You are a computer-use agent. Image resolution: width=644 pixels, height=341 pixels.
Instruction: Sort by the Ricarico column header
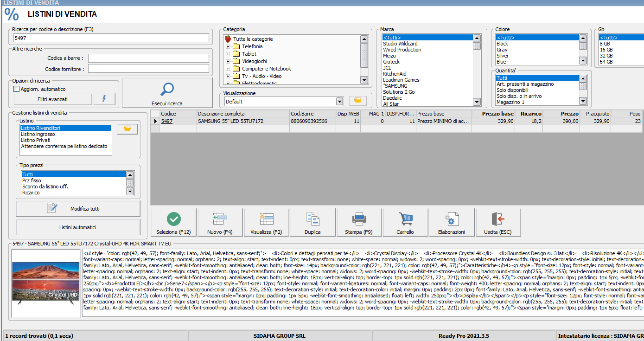(529, 114)
